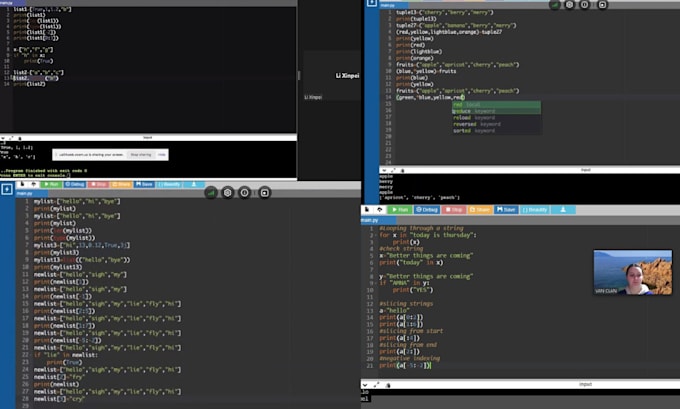Image resolution: width=680 pixels, height=409 pixels.
Task: Click the window layout icon in bottom-left overlay
Action: (x=265, y=193)
